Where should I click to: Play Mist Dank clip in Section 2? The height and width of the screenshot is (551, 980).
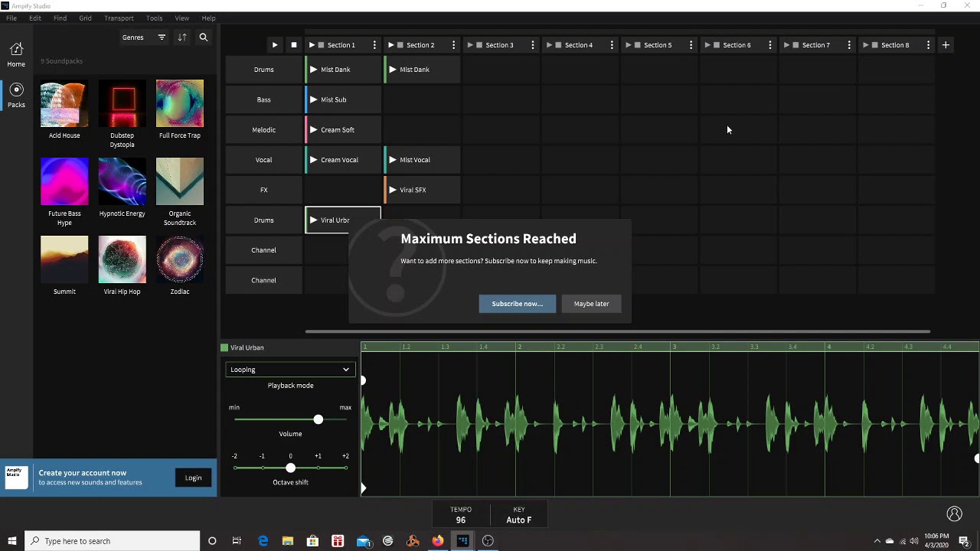click(x=393, y=70)
